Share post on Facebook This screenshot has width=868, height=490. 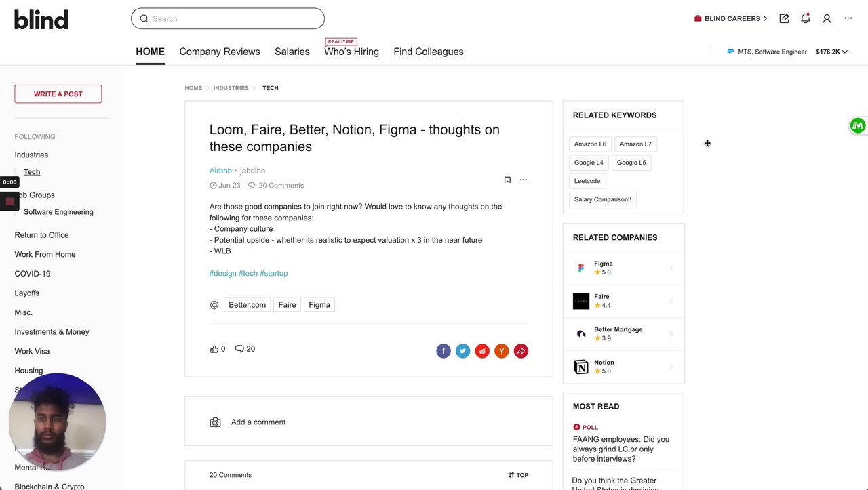[443, 351]
